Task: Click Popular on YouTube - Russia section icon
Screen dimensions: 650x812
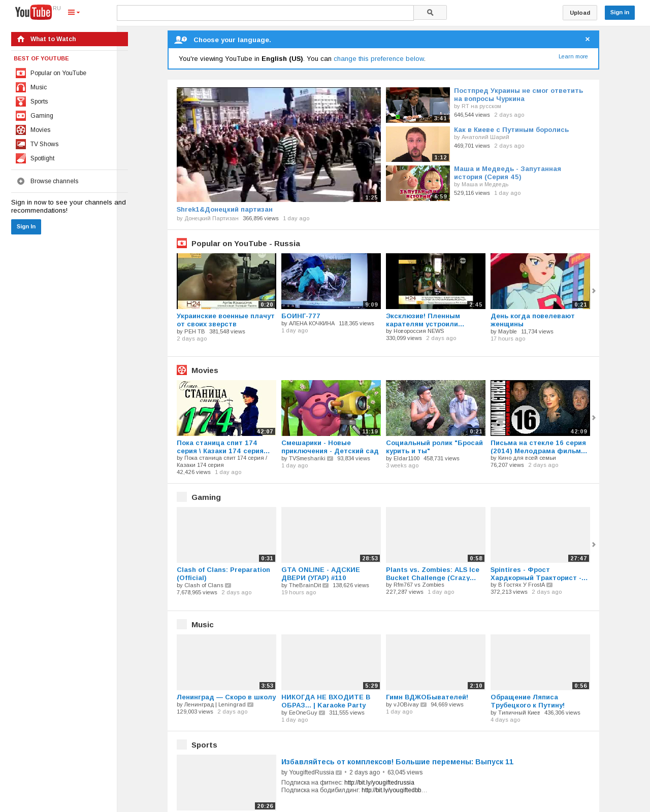Action: [182, 243]
